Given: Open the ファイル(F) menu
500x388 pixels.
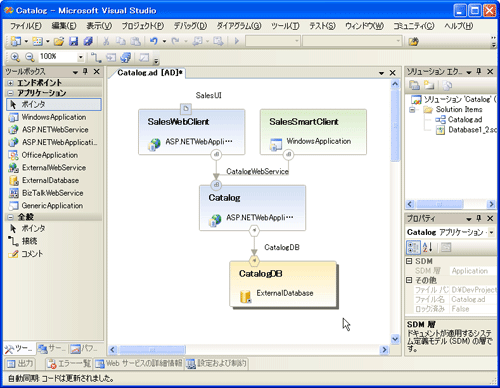Looking at the screenshot, I should tap(26, 26).
